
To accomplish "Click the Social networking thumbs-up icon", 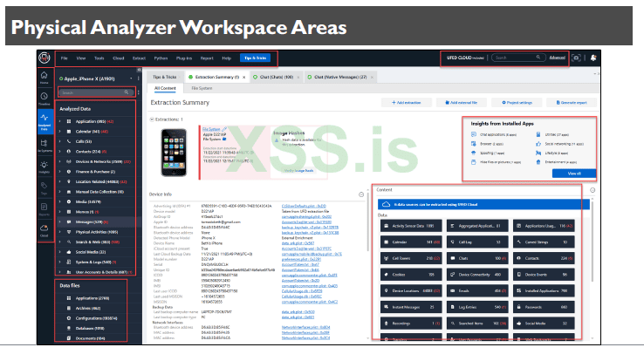I will coord(538,144).
